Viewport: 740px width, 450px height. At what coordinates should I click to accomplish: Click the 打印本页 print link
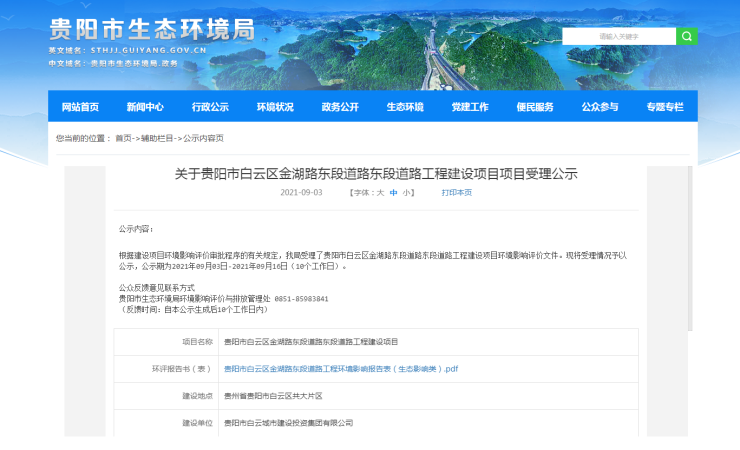point(457,192)
